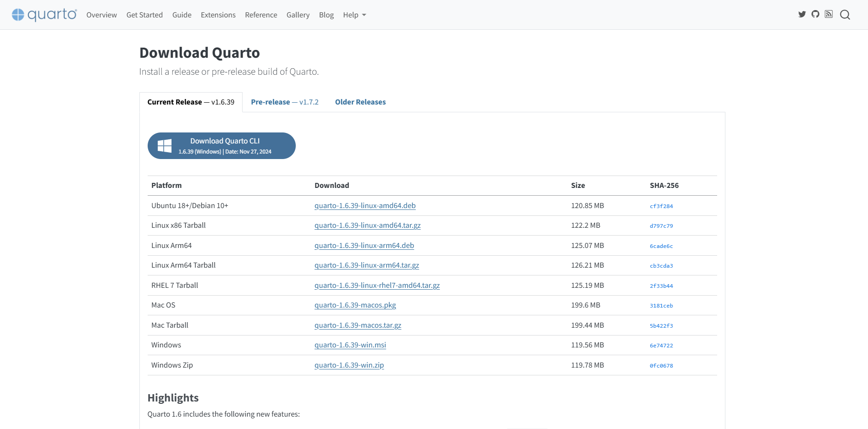Select the Current Release v1.6.39 tab
The height and width of the screenshot is (429, 868).
tap(191, 102)
